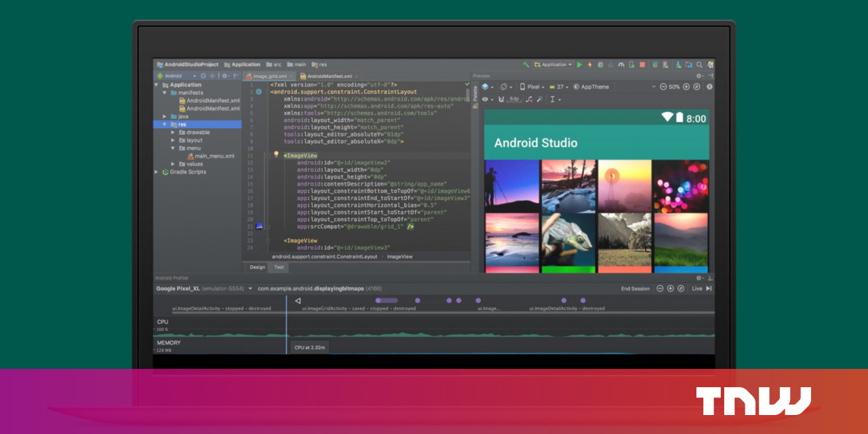Switch to the AndroidManifest.xml editor tab
The width and height of the screenshot is (868, 434).
[x=329, y=75]
